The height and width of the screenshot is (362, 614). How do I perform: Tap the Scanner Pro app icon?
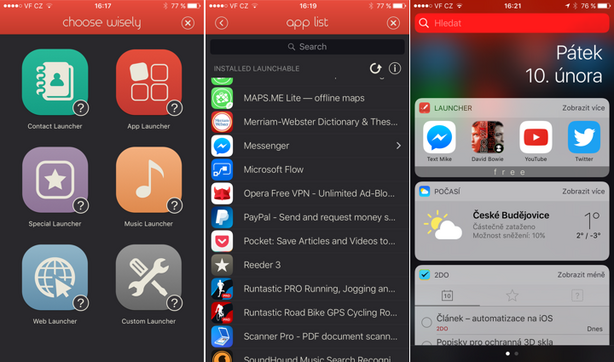click(222, 337)
